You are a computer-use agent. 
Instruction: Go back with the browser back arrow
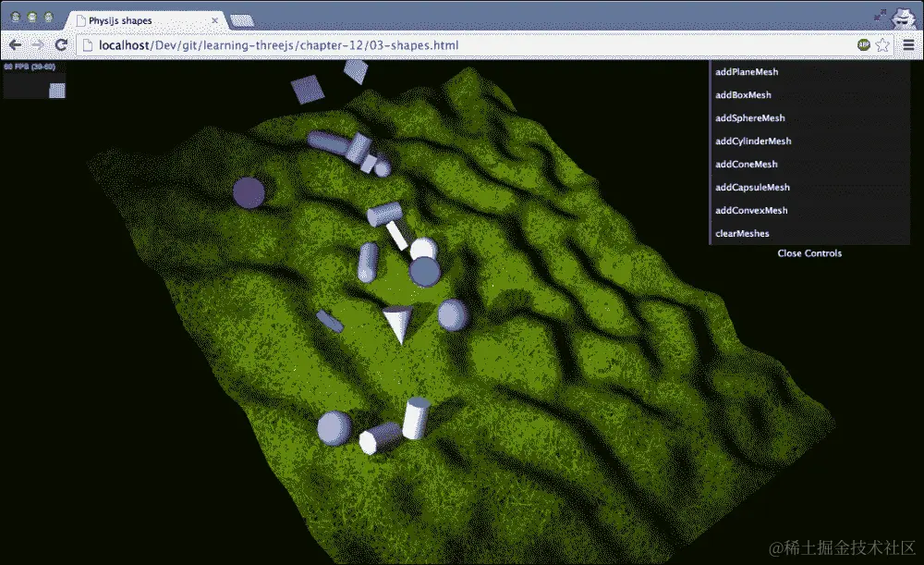coord(15,44)
